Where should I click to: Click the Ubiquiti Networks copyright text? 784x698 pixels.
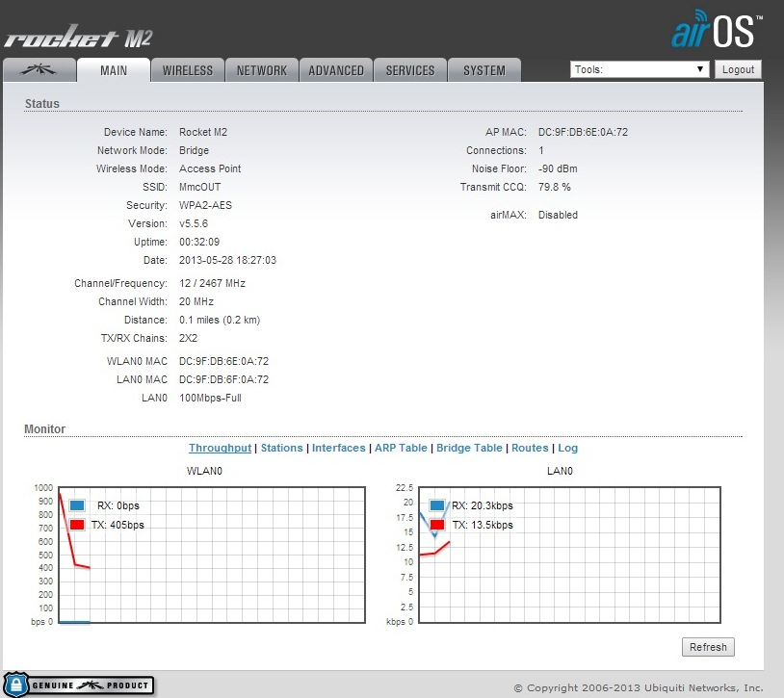tap(639, 688)
